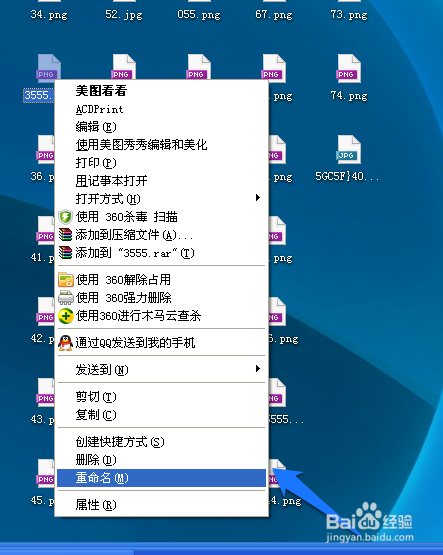Click the 34.png file label

pyautogui.click(x=49, y=15)
